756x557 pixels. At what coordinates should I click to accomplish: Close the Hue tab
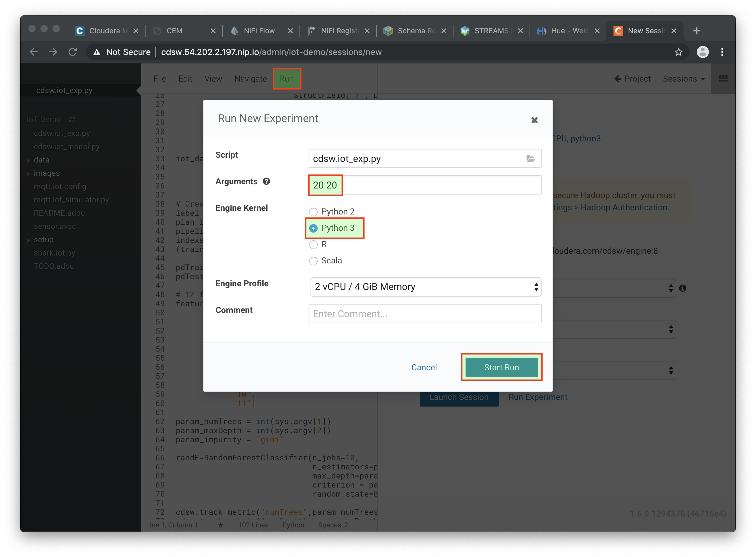[597, 31]
